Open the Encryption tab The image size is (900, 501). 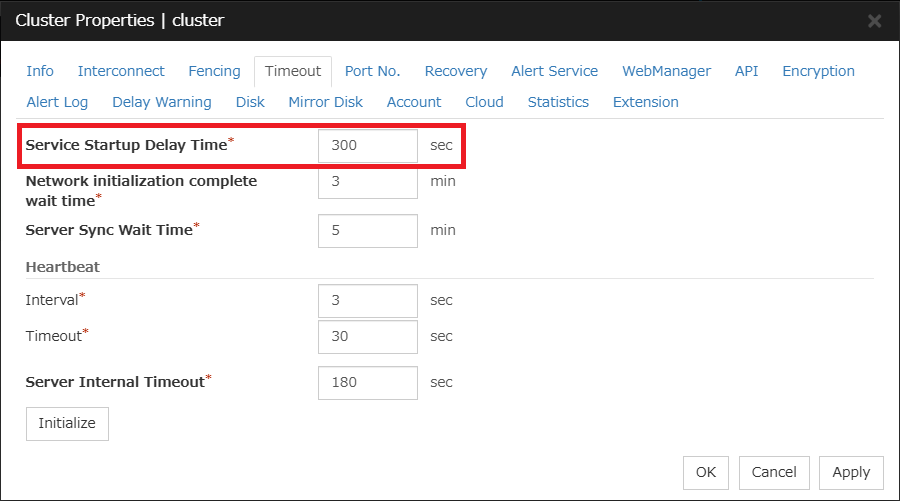[818, 71]
